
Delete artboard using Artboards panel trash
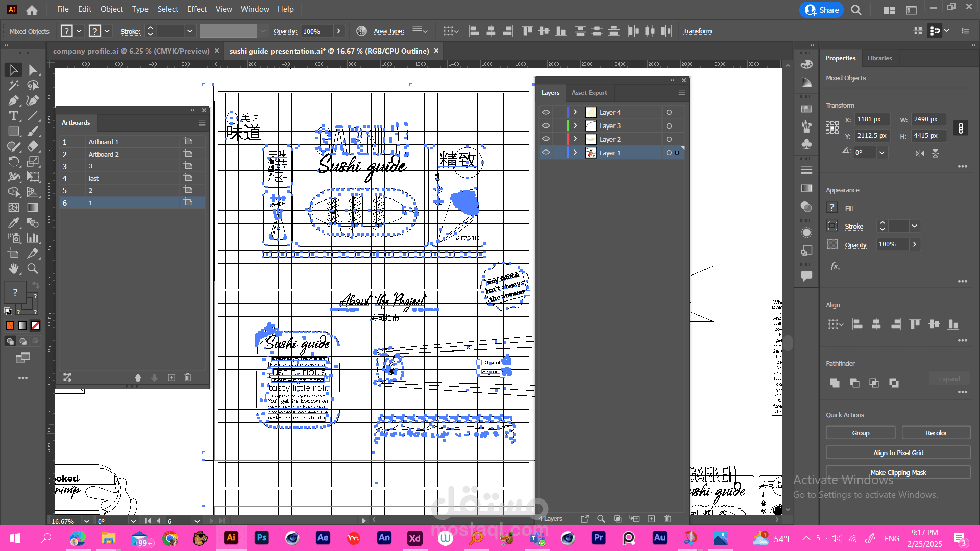tap(188, 378)
